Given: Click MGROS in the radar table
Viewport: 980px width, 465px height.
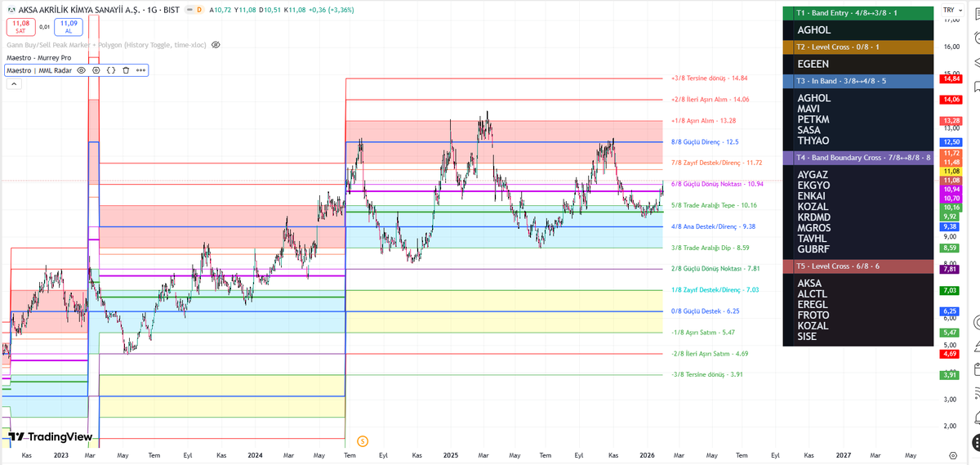Looking at the screenshot, I should tap(814, 228).
